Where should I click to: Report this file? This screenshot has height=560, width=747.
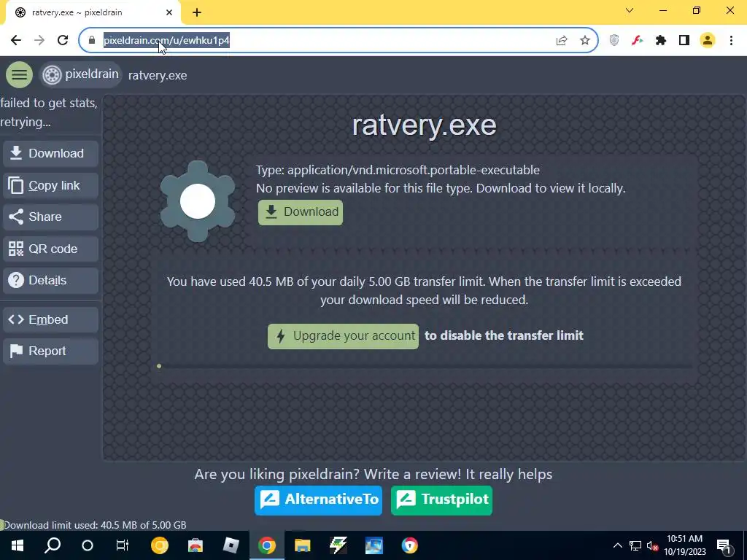50,351
